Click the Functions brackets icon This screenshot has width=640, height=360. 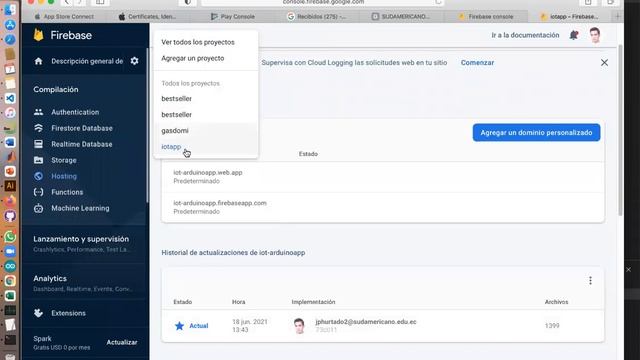point(38,192)
